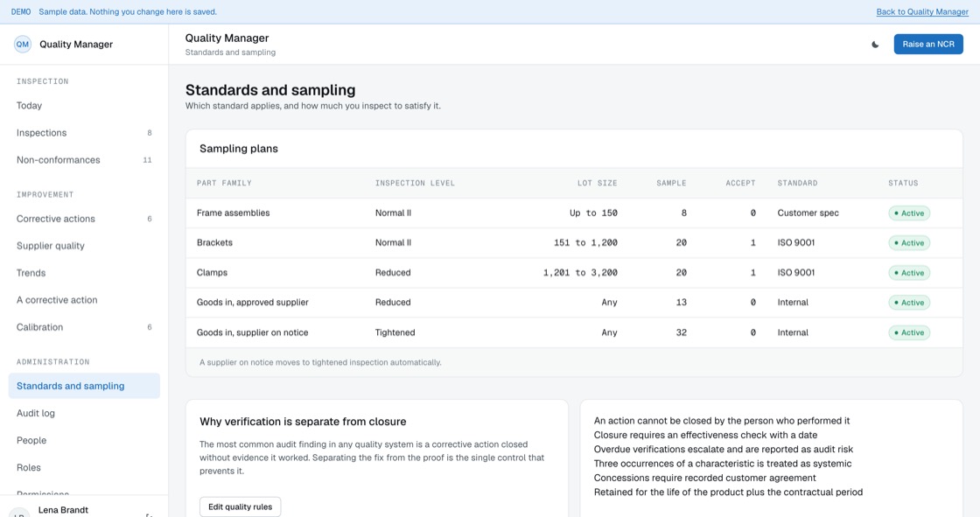Screen dimensions: 980x517
Task: Open the Audit log
Action: point(84,413)
